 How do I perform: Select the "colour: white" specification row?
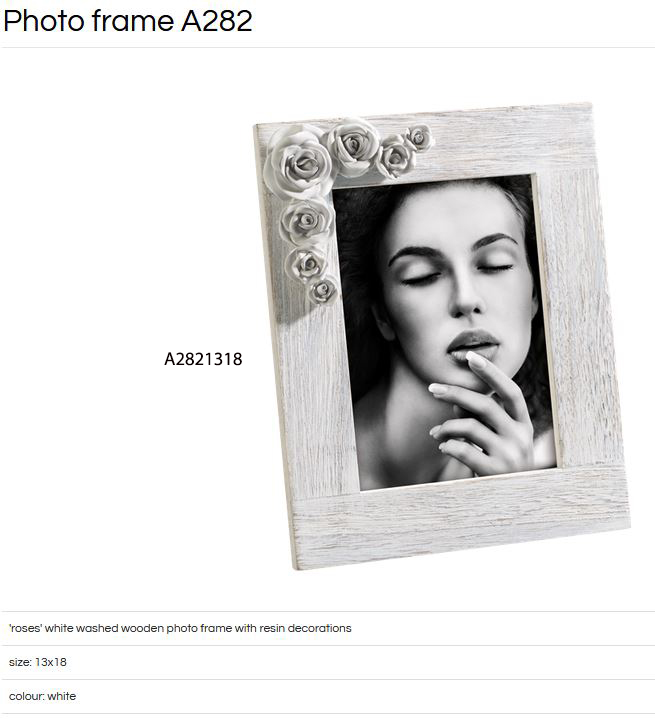(x=328, y=696)
